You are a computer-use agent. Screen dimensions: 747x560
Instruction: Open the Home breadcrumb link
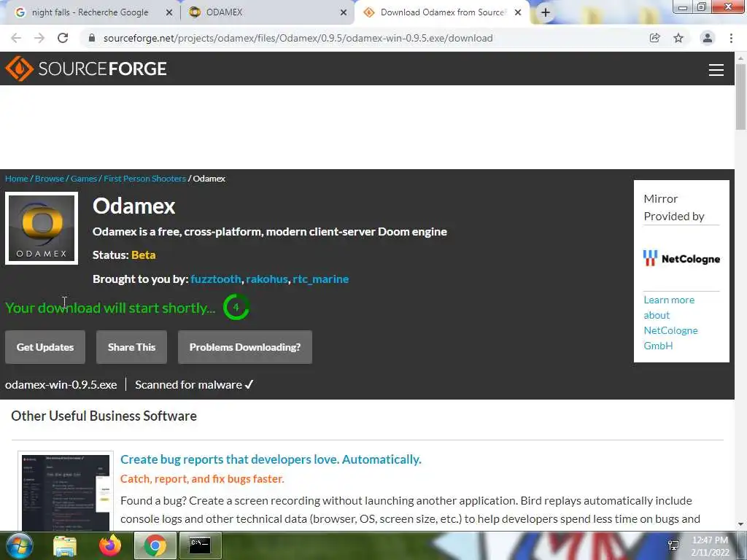tap(17, 179)
